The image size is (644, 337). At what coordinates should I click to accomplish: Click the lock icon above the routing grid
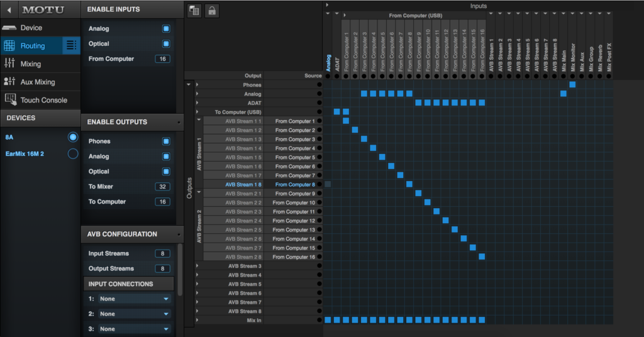[211, 10]
